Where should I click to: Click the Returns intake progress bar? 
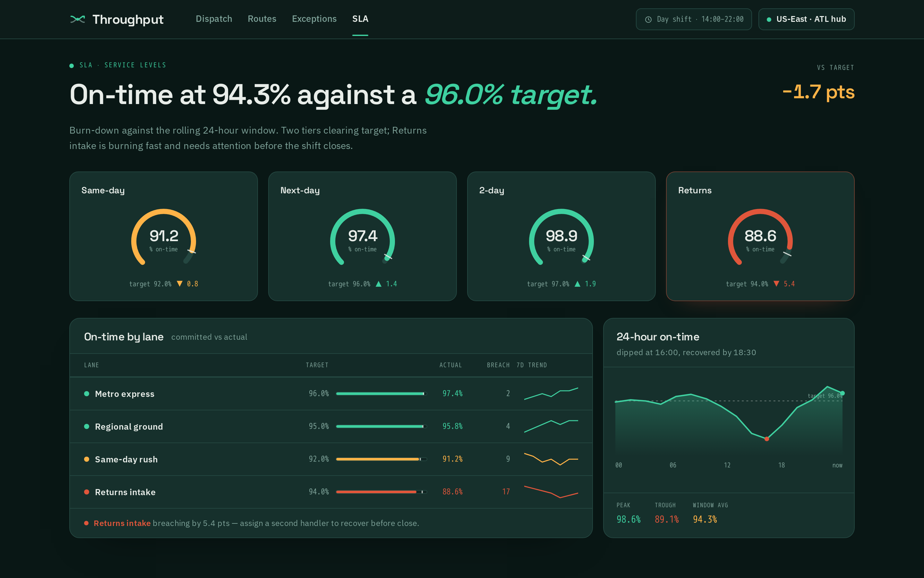(381, 492)
